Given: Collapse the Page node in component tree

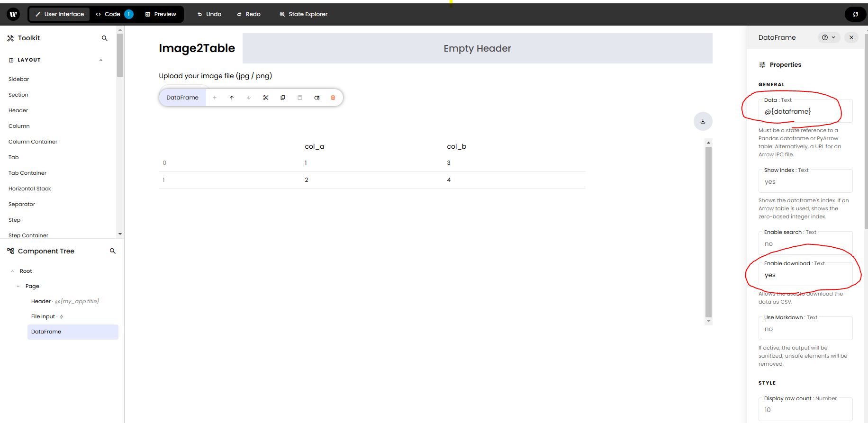Looking at the screenshot, I should click(x=18, y=287).
